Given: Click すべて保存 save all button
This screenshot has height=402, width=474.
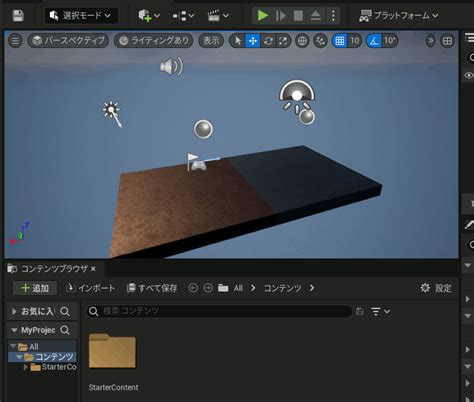Looking at the screenshot, I should click(152, 288).
